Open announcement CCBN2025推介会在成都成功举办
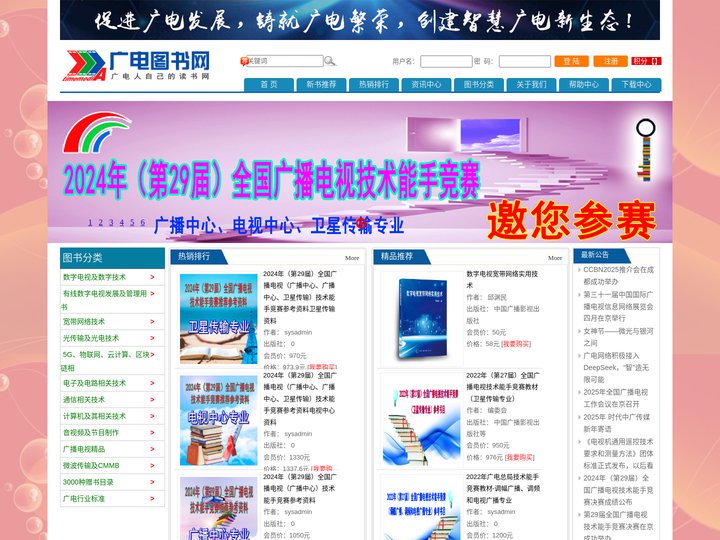The image size is (720, 540). click(x=618, y=276)
